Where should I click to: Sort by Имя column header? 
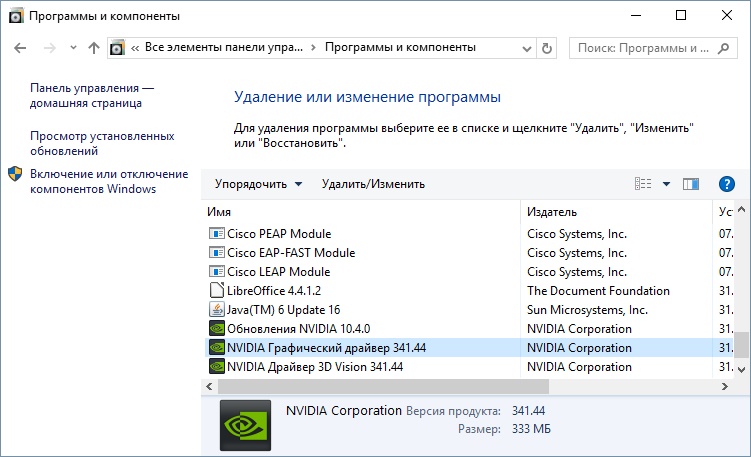(219, 212)
